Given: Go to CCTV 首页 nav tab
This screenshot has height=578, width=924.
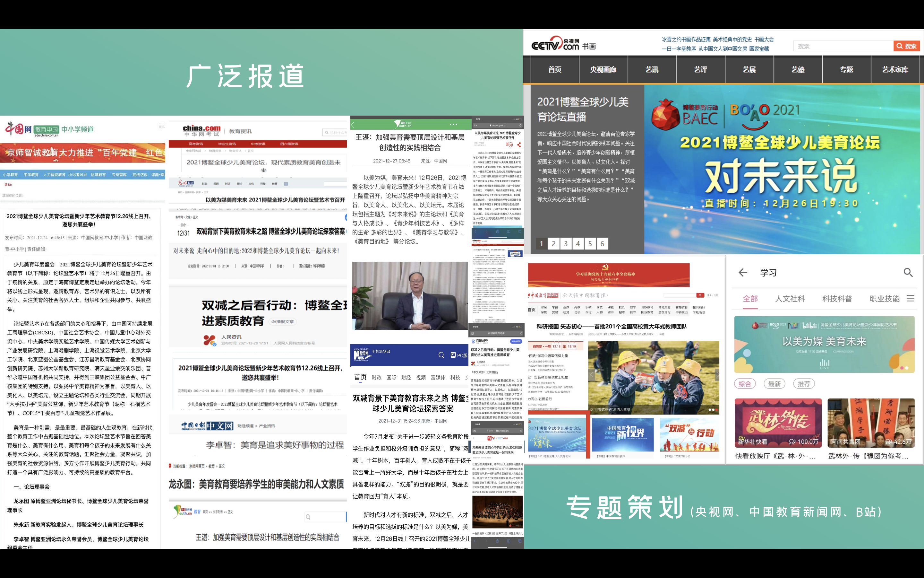Looking at the screenshot, I should (x=555, y=70).
